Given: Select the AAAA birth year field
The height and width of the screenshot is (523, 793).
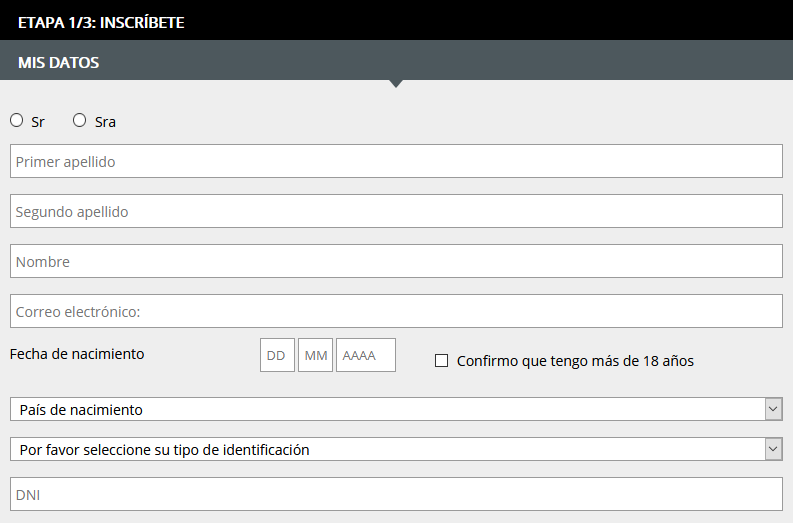Looking at the screenshot, I should tap(366, 355).
